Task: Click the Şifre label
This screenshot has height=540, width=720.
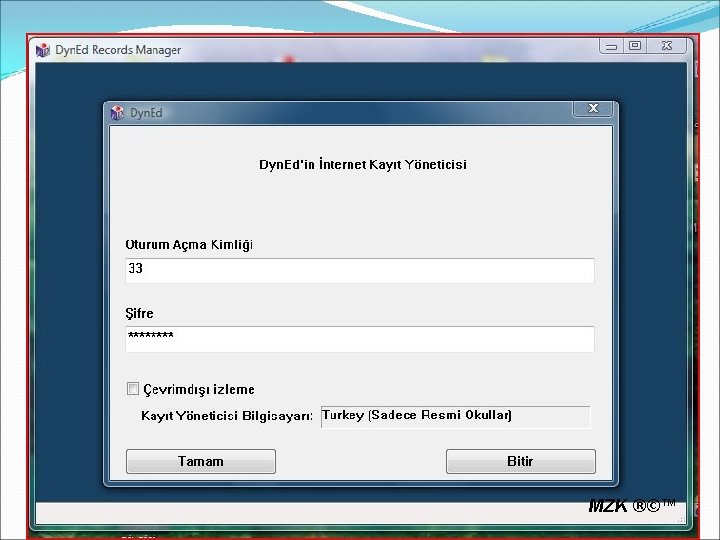Action: (x=139, y=313)
